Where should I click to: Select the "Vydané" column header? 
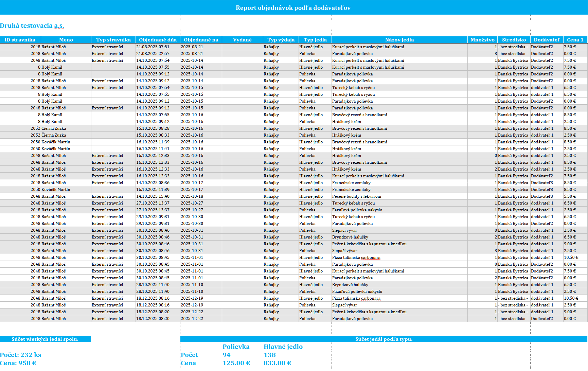[x=243, y=40]
